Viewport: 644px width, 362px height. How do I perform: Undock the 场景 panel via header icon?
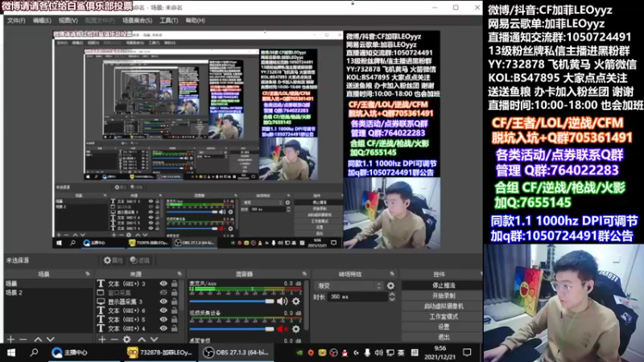point(88,274)
